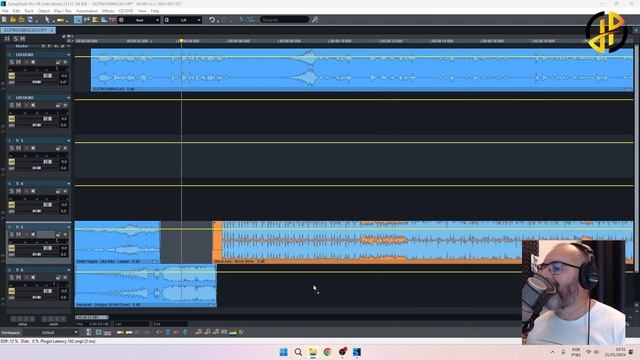Expand track 5 header arrow
This screenshot has height=360, width=640.
[x=69, y=227]
